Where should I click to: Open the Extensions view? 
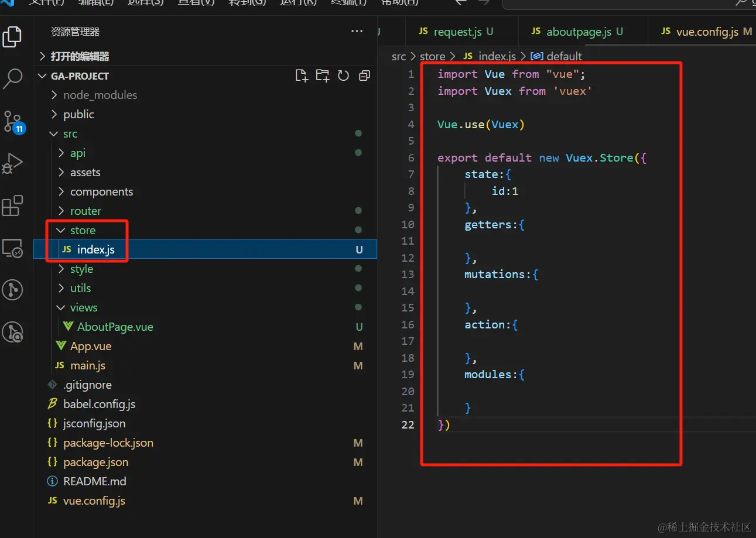[x=12, y=205]
